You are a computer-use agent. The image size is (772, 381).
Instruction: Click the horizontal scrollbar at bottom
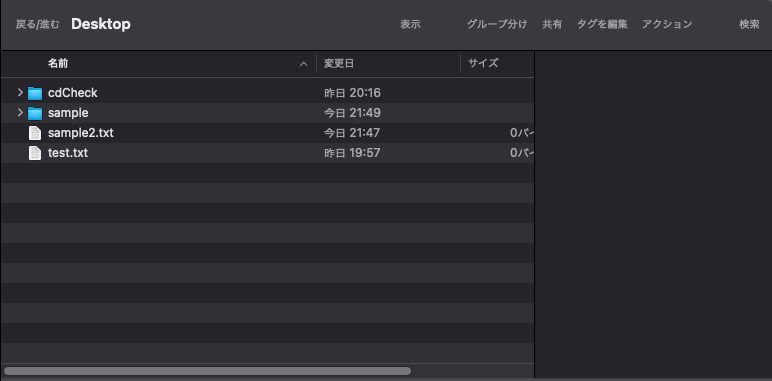click(207, 371)
